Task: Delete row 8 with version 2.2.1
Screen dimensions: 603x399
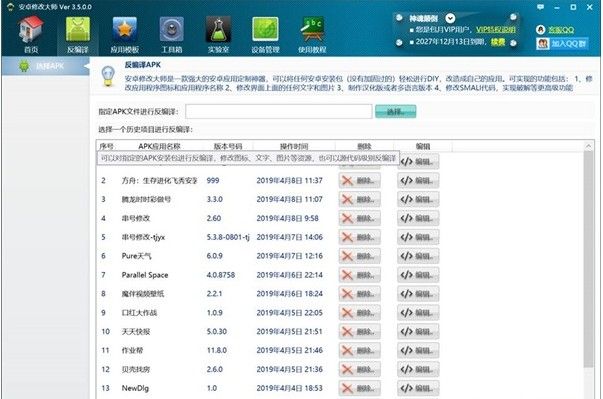Action: tap(360, 293)
